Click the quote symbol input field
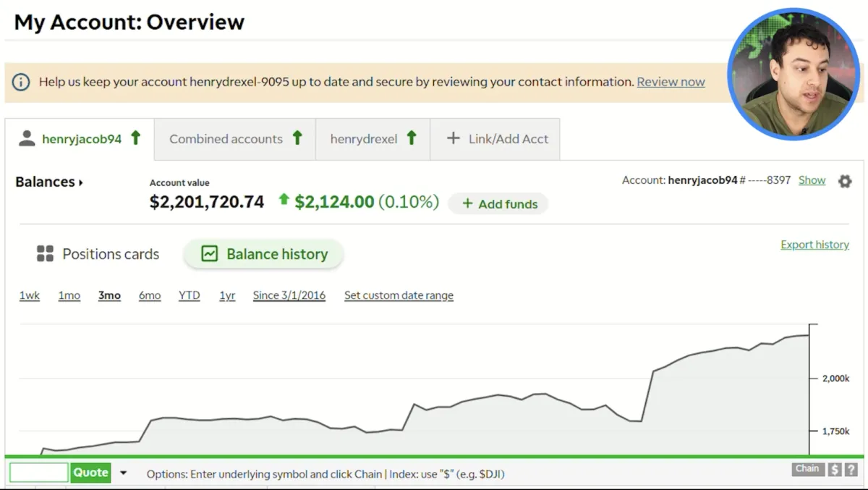 pyautogui.click(x=39, y=473)
